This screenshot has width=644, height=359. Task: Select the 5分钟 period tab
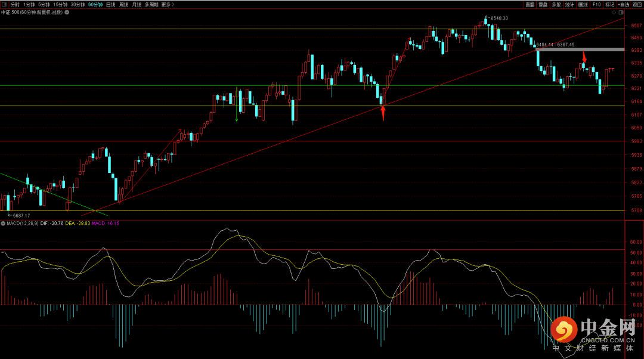pyautogui.click(x=44, y=5)
